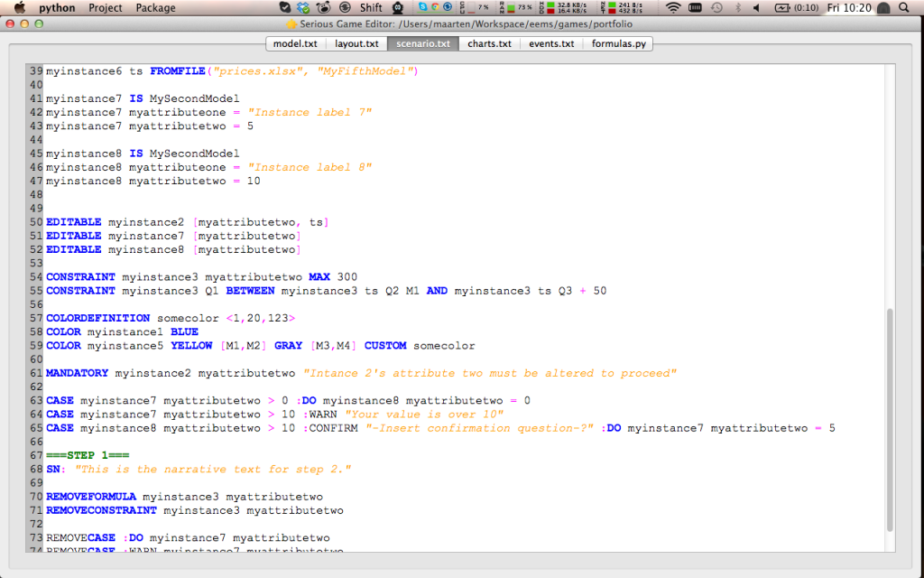Switch to the model.txt tab

(295, 43)
